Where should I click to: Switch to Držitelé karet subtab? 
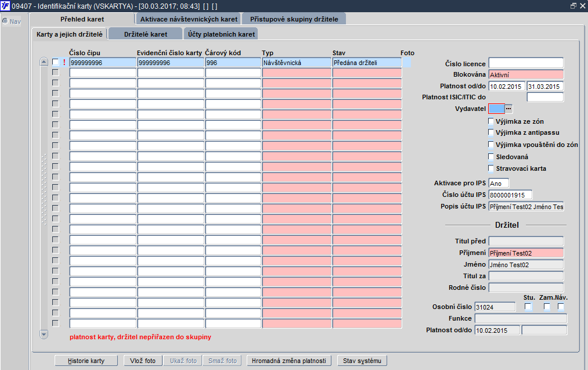pyautogui.click(x=146, y=34)
